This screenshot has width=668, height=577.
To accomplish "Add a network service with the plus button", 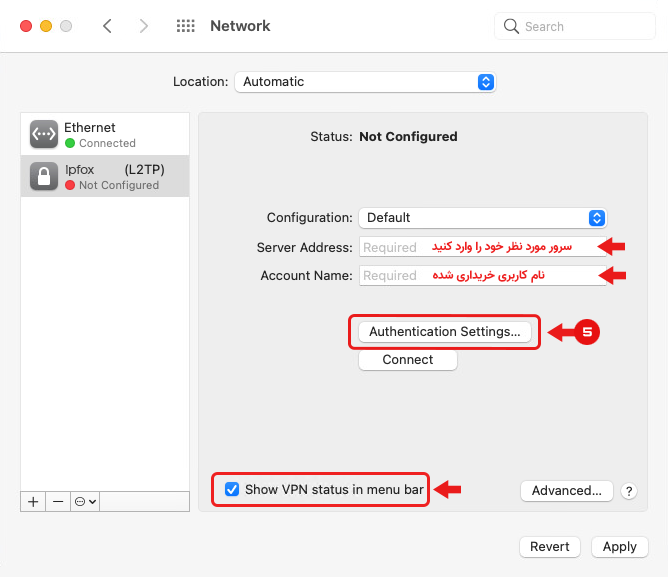I will 33,502.
